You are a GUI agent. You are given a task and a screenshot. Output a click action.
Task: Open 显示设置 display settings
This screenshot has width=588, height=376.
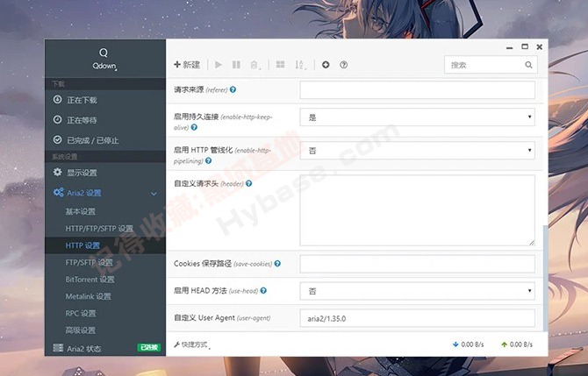(x=105, y=173)
